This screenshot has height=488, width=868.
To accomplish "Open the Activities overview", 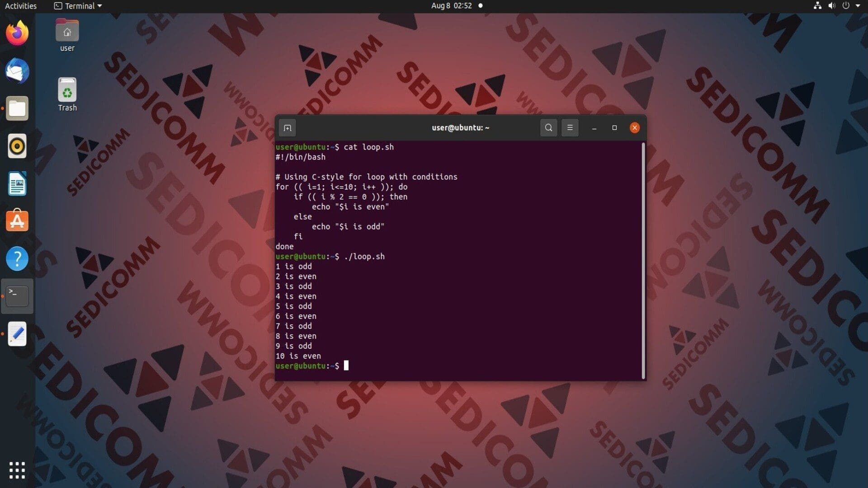I will point(21,6).
